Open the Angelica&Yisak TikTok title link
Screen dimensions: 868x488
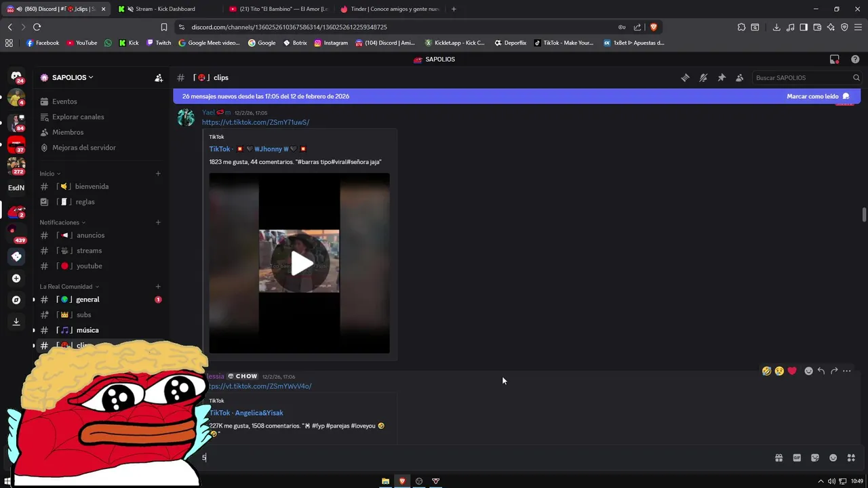click(246, 413)
